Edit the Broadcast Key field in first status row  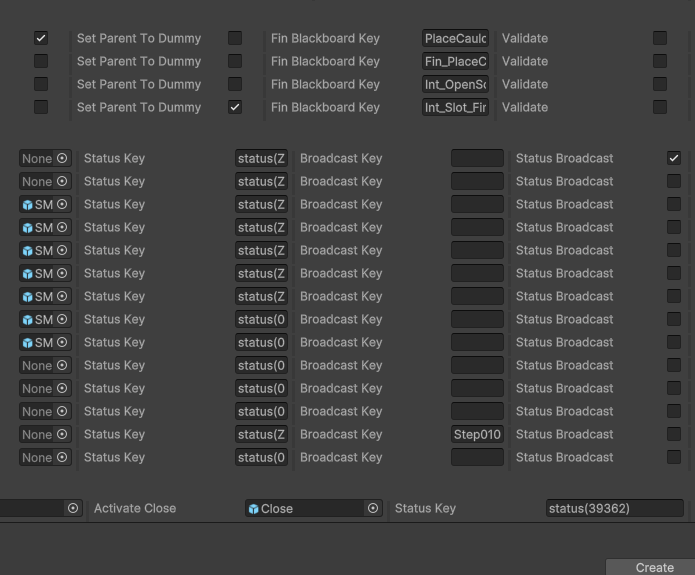click(477, 158)
